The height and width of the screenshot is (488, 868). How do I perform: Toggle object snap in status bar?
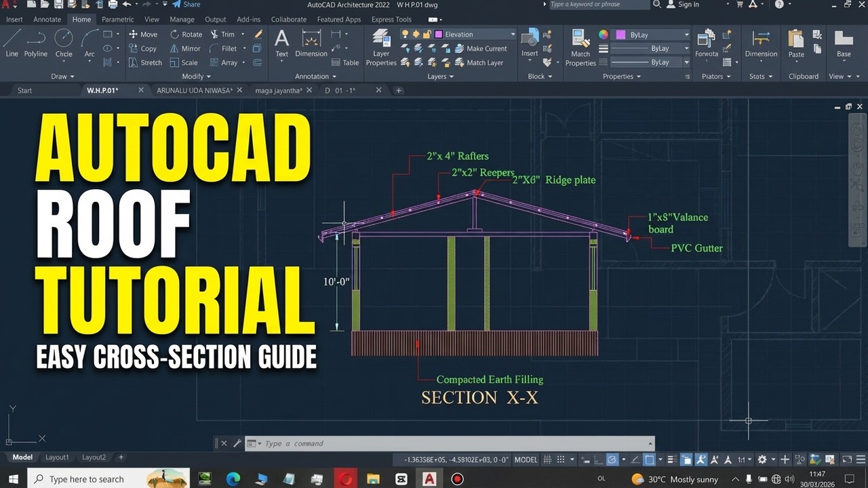click(649, 460)
